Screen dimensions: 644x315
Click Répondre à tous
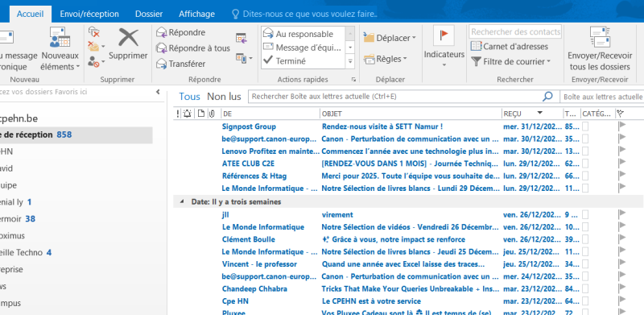click(193, 48)
